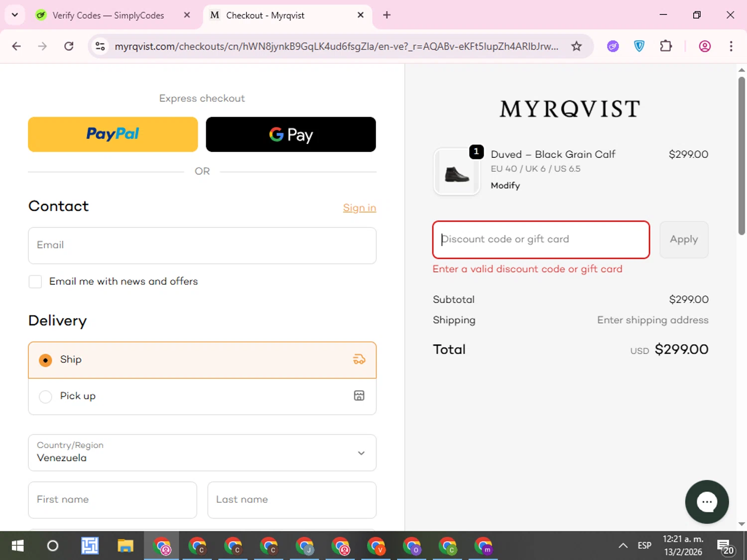The image size is (747, 560).
Task: Reload the checkout page
Action: point(69,46)
